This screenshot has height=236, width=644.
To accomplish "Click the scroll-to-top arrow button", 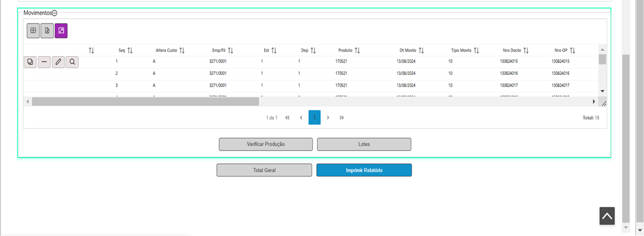I will [607, 216].
